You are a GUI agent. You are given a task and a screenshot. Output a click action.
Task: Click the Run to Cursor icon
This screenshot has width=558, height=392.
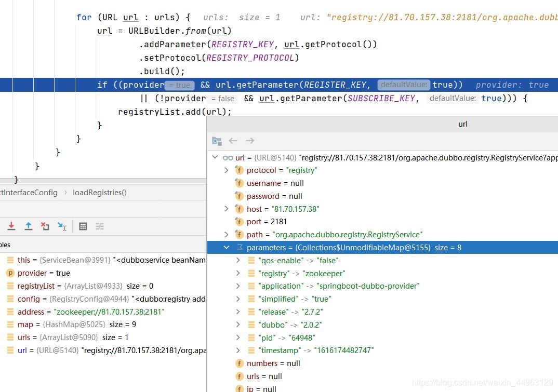62,226
